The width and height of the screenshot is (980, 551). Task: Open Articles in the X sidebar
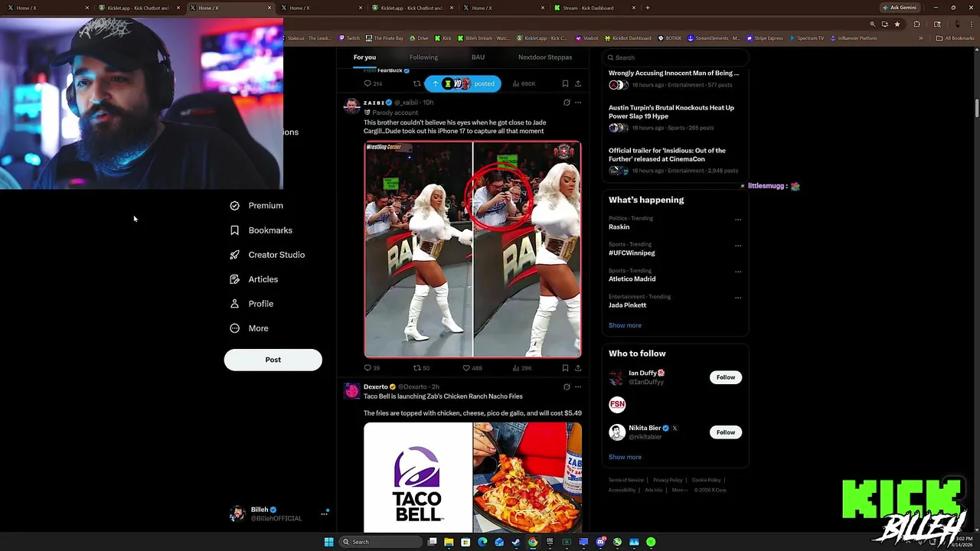tap(254, 279)
